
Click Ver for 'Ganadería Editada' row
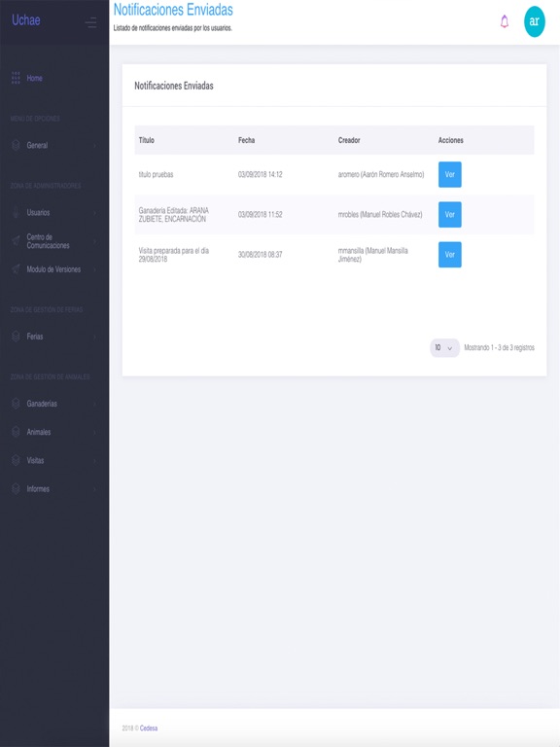[x=449, y=214]
